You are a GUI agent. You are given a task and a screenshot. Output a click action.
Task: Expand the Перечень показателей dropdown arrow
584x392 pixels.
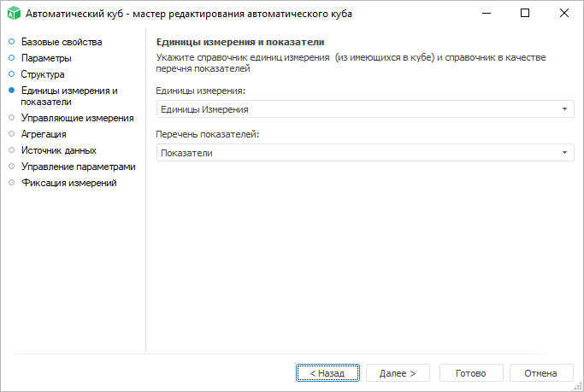click(x=565, y=153)
